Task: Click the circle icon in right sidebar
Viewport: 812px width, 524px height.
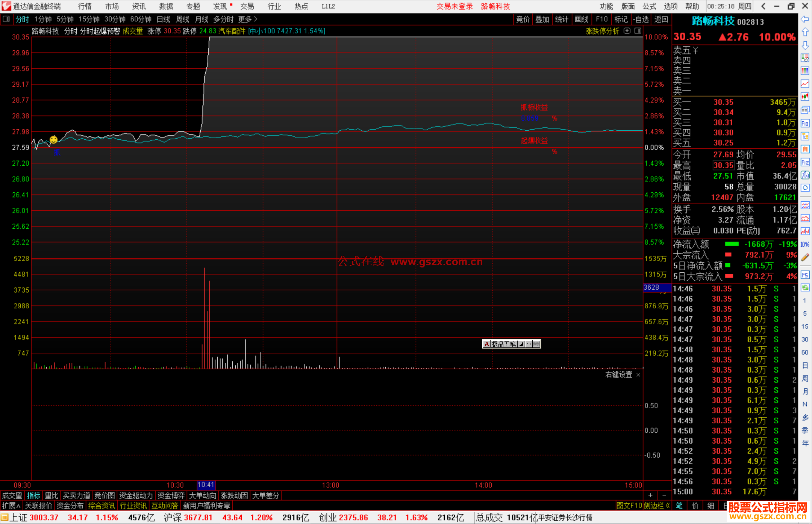Action: click(805, 188)
